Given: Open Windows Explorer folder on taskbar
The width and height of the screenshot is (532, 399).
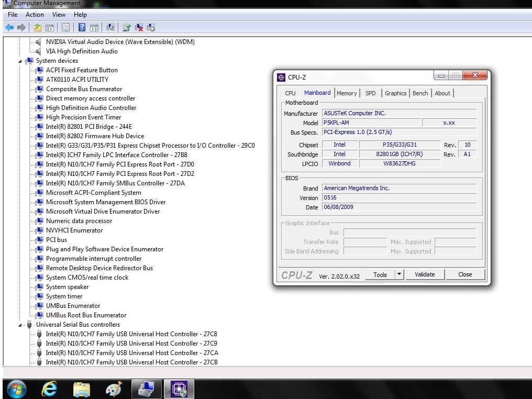Looking at the screenshot, I should point(82,389).
